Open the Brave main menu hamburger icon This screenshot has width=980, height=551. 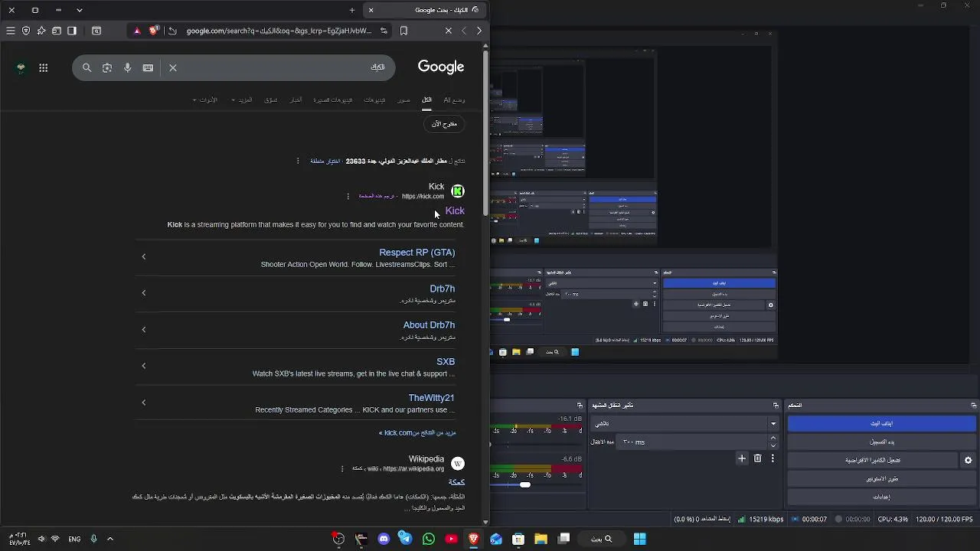click(11, 31)
